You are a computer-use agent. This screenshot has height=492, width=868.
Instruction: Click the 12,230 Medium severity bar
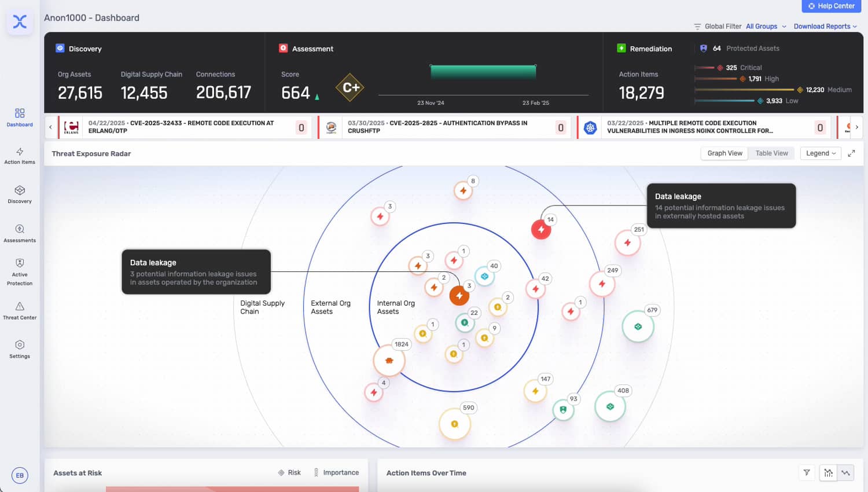click(x=744, y=90)
